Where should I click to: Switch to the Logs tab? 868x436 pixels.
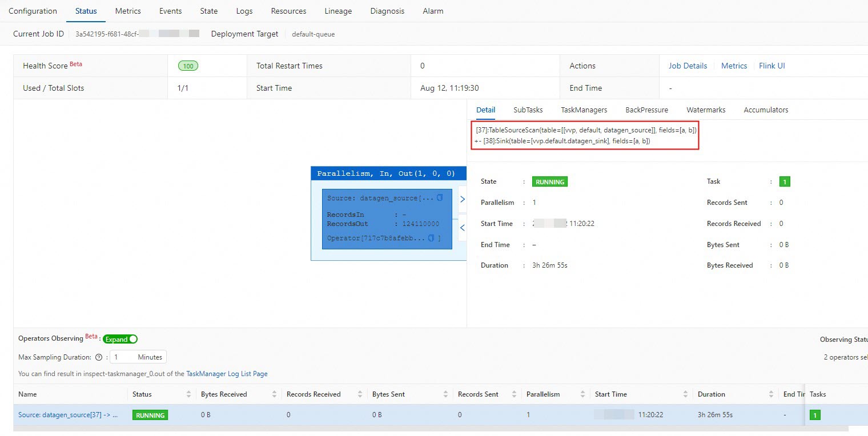[x=244, y=11]
